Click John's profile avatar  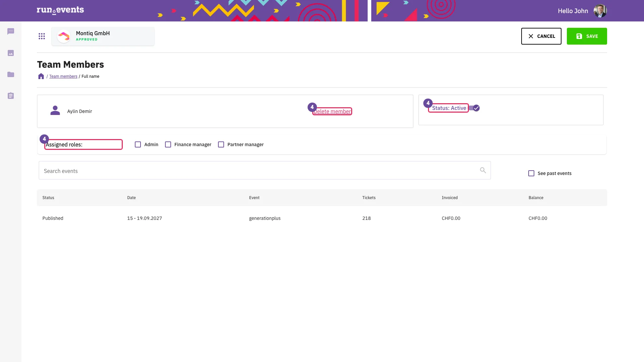click(600, 11)
